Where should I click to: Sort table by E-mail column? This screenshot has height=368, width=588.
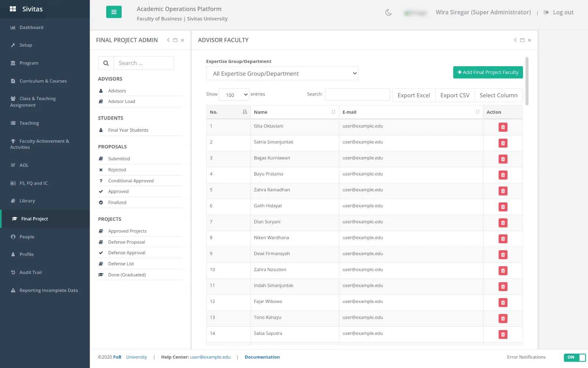pos(411,112)
